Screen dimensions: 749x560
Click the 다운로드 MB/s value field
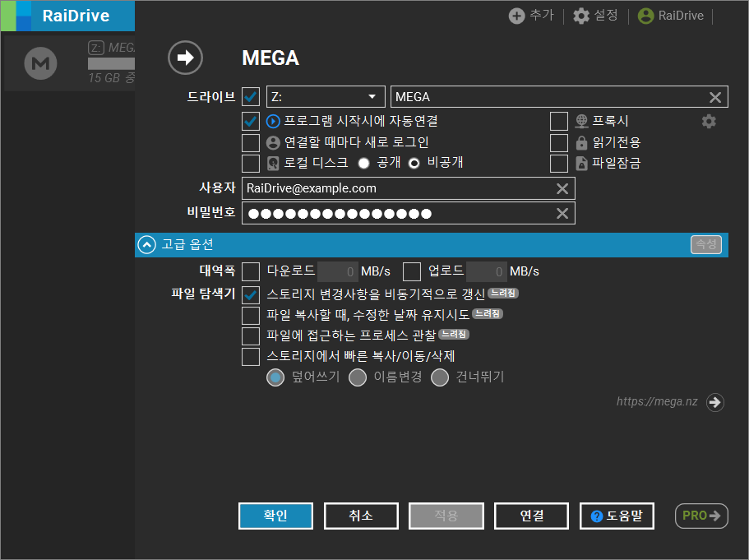(337, 271)
